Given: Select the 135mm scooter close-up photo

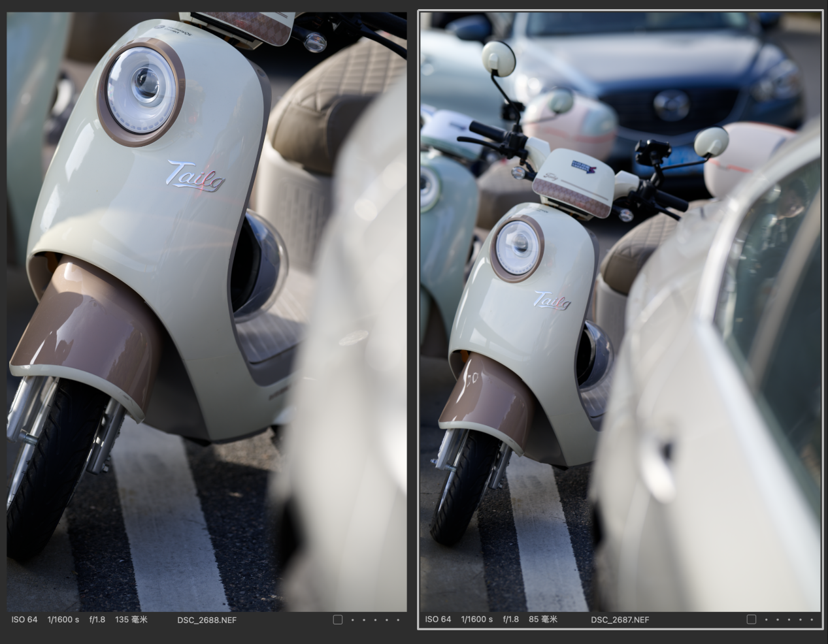Looking at the screenshot, I should pos(207,311).
